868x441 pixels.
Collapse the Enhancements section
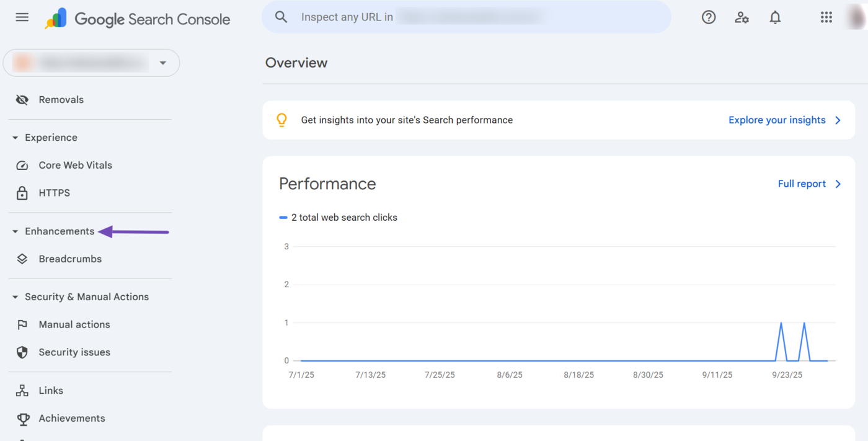click(15, 231)
